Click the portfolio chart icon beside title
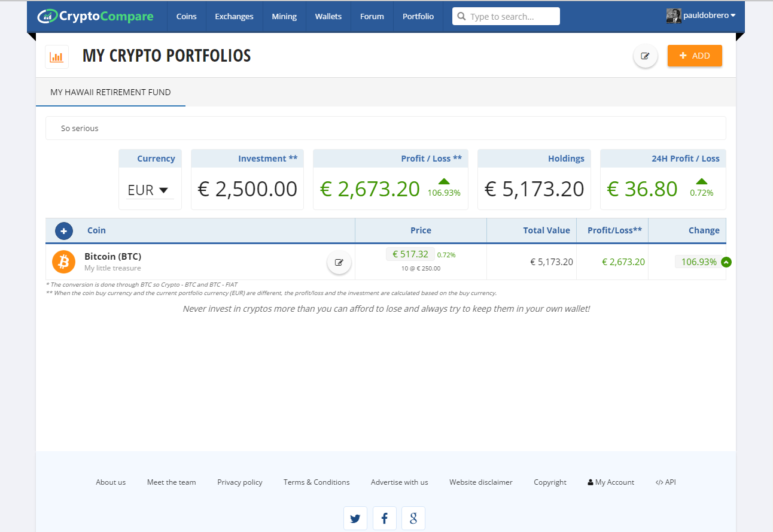 (x=57, y=57)
